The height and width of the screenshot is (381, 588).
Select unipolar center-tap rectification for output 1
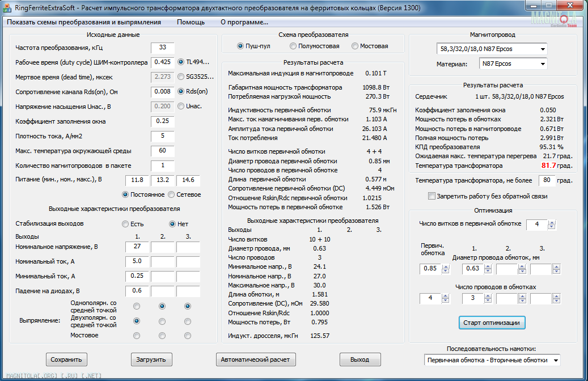(x=137, y=306)
